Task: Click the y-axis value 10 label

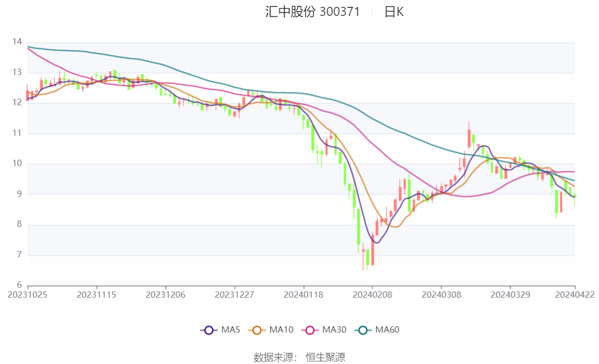Action: click(x=17, y=164)
